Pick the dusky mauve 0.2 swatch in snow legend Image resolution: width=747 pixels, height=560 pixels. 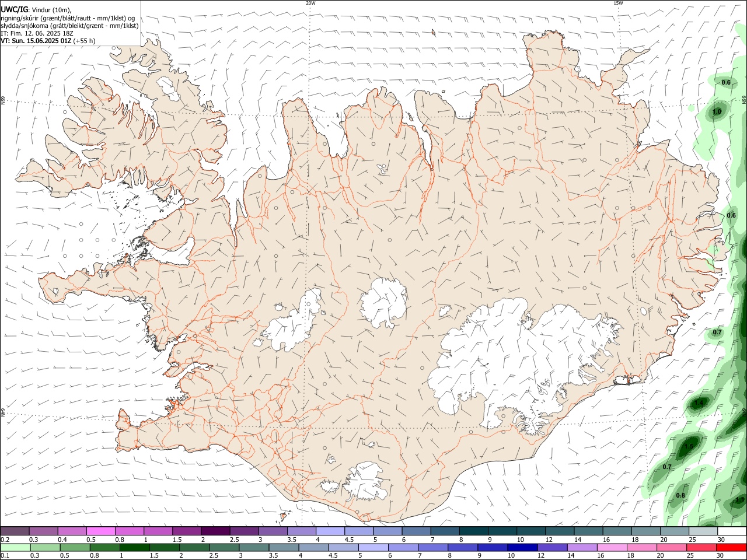(x=15, y=531)
